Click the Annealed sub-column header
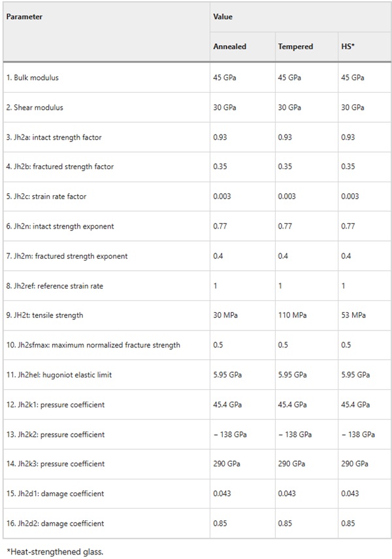Screen dimensions: 392x559 [230, 47]
